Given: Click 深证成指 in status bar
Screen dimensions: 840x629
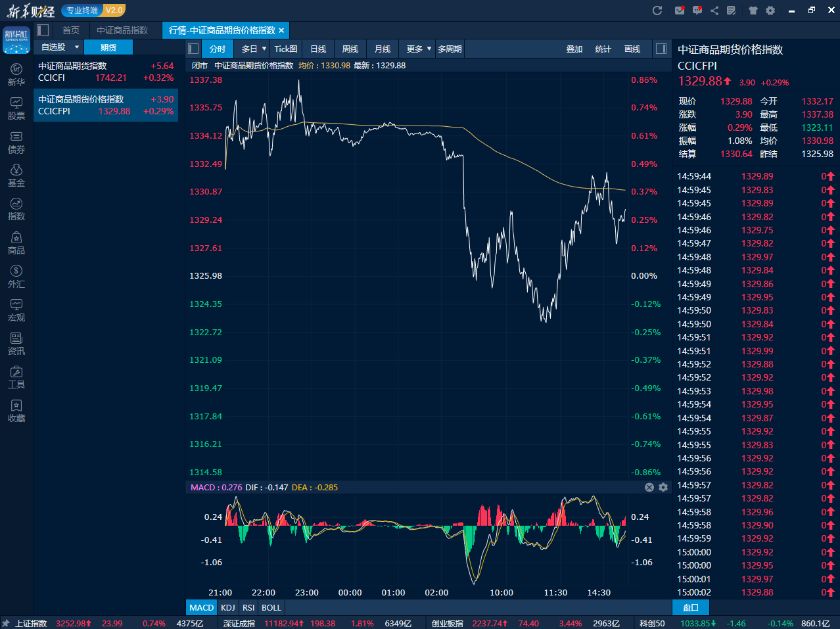Looking at the screenshot, I should click(239, 623).
